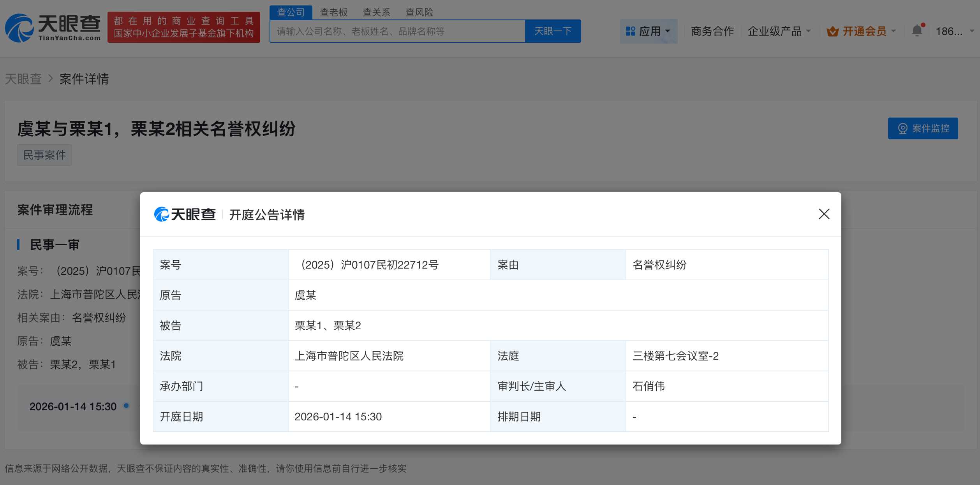Close the 开庭公告详情 dialog
This screenshot has height=485, width=980.
click(x=825, y=214)
